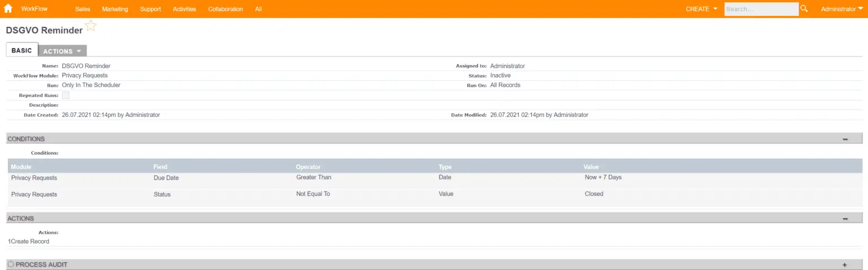The height and width of the screenshot is (270, 868).
Task: Click the Privacy Requests WorkFlow Module value
Action: [85, 75]
